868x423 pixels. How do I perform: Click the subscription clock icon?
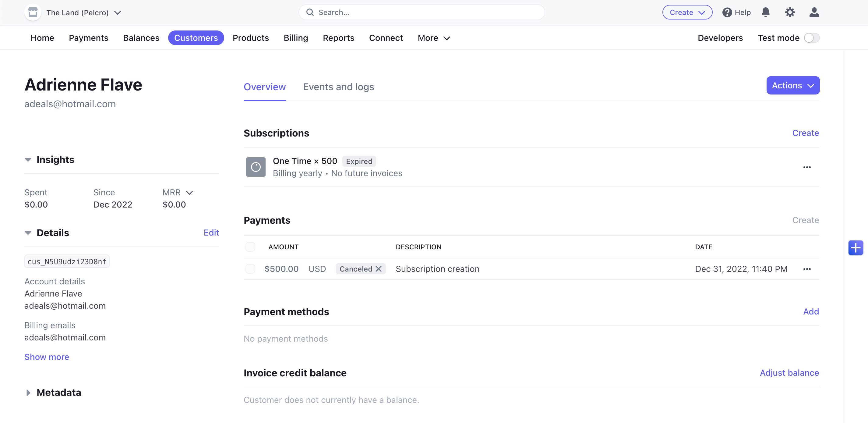(256, 167)
